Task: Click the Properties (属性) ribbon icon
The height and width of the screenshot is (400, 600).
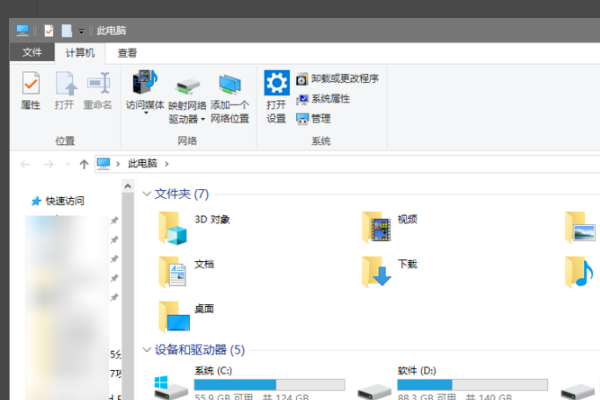Action: [31, 90]
